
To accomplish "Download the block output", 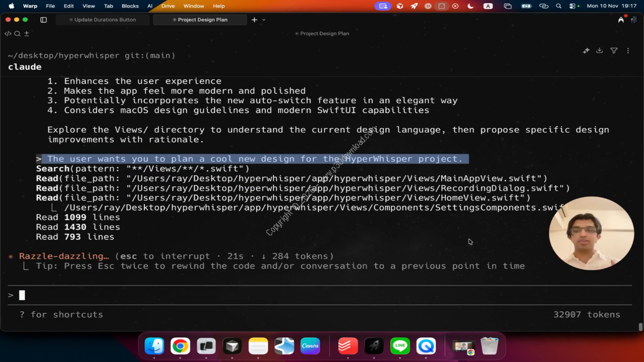I will click(599, 51).
